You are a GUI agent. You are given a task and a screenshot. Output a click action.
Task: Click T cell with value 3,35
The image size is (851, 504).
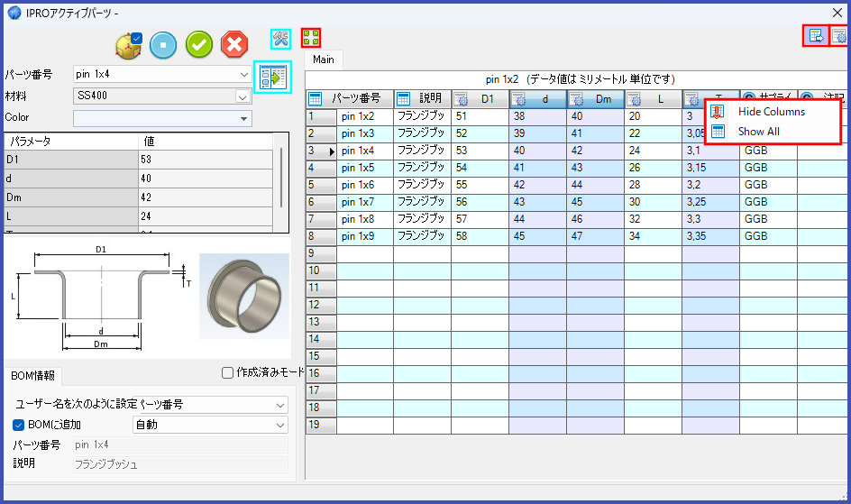click(x=710, y=236)
